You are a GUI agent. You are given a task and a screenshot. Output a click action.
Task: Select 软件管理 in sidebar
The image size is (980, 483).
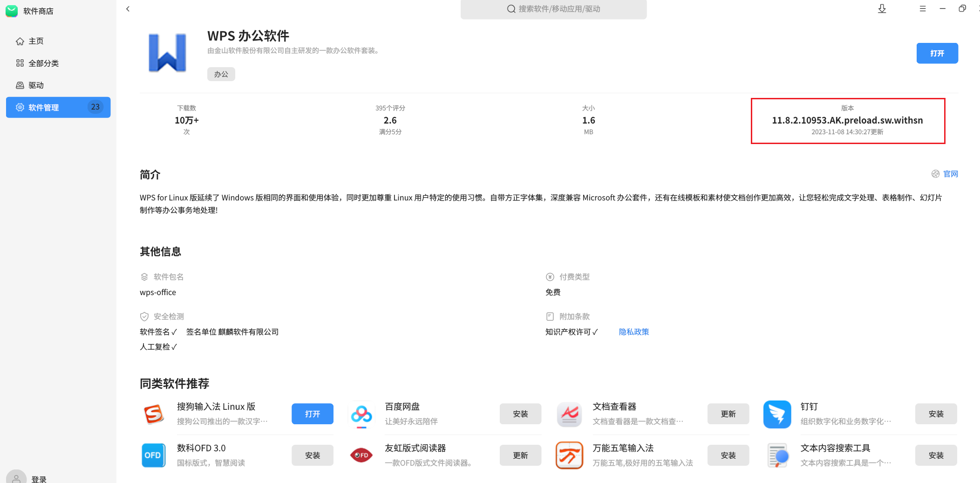tap(58, 107)
